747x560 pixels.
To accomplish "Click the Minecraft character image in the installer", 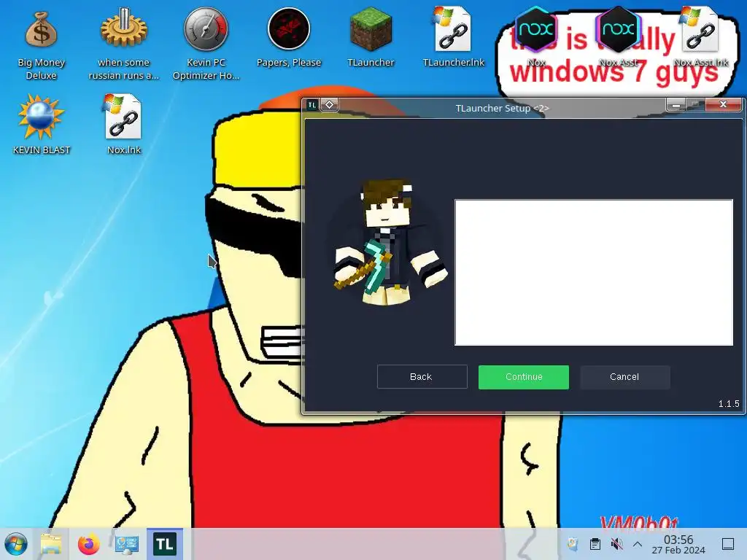I will [x=389, y=243].
